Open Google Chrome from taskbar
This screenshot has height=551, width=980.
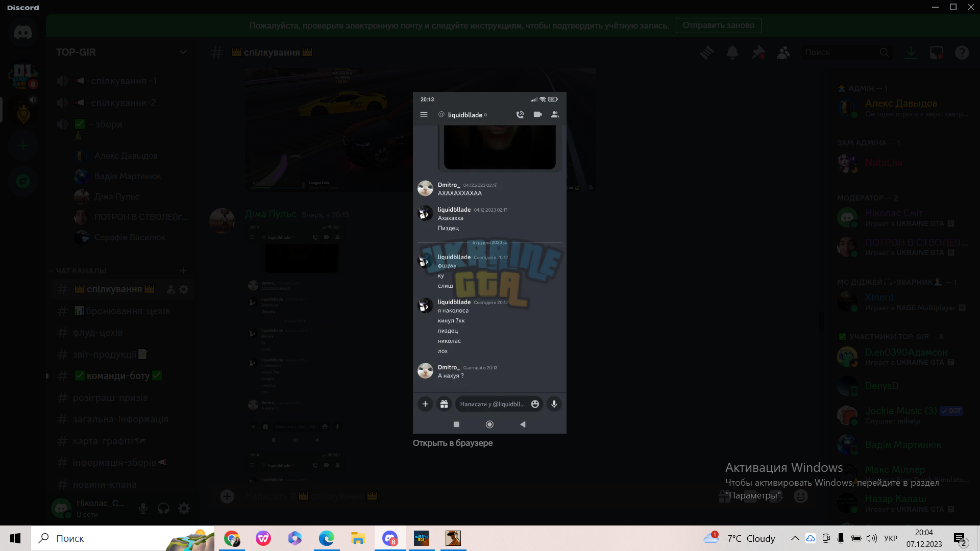click(x=232, y=538)
